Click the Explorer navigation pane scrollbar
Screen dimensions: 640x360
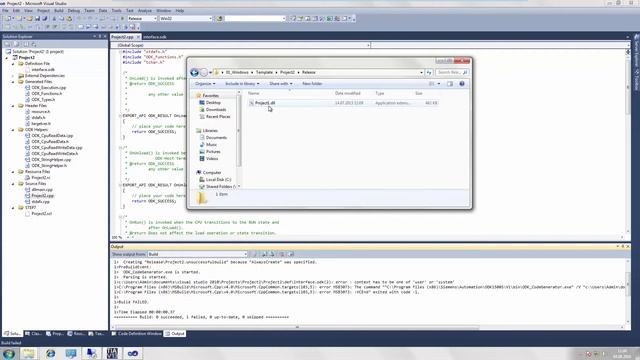point(239,130)
